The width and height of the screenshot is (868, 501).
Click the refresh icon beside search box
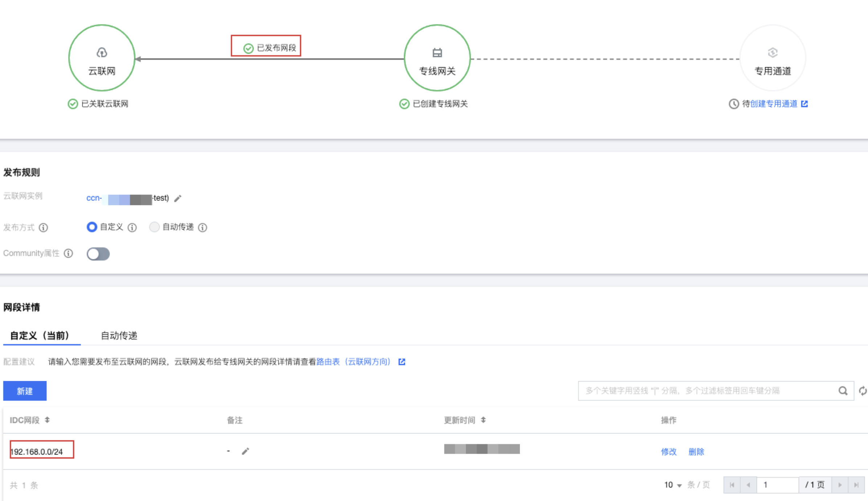863,391
